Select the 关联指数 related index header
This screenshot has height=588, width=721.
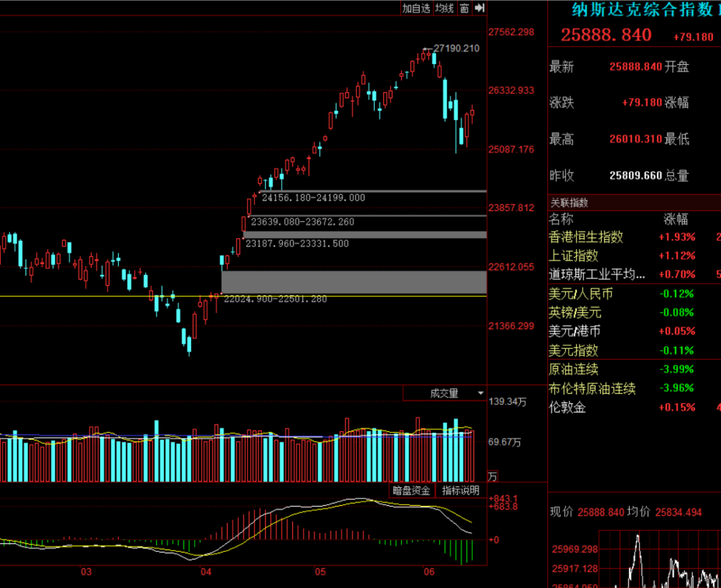[x=569, y=203]
